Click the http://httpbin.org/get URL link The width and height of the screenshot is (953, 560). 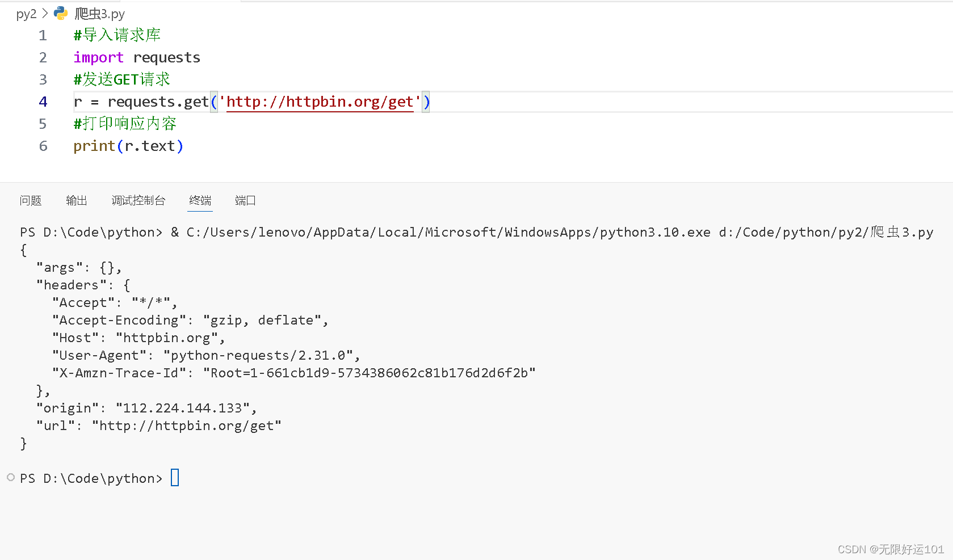(x=320, y=102)
